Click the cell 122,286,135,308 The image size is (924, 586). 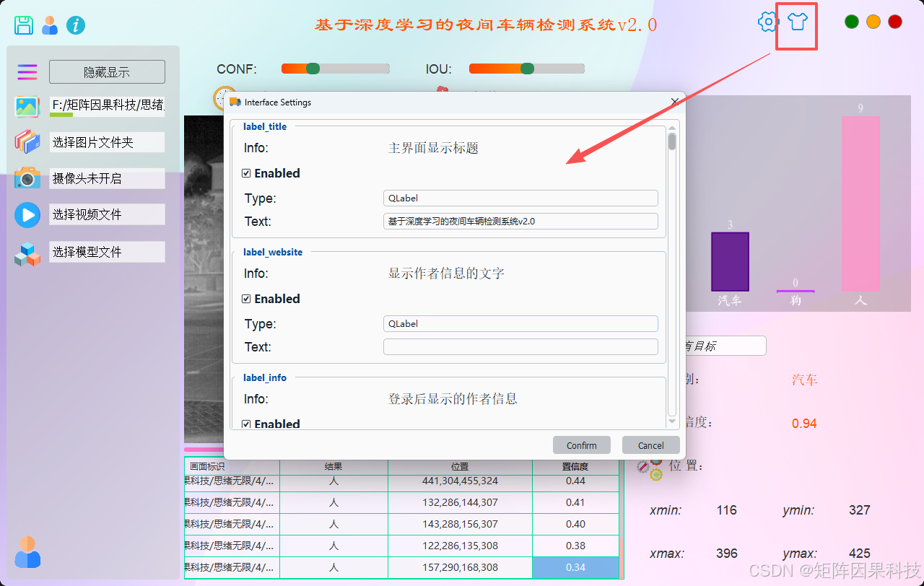[460, 546]
